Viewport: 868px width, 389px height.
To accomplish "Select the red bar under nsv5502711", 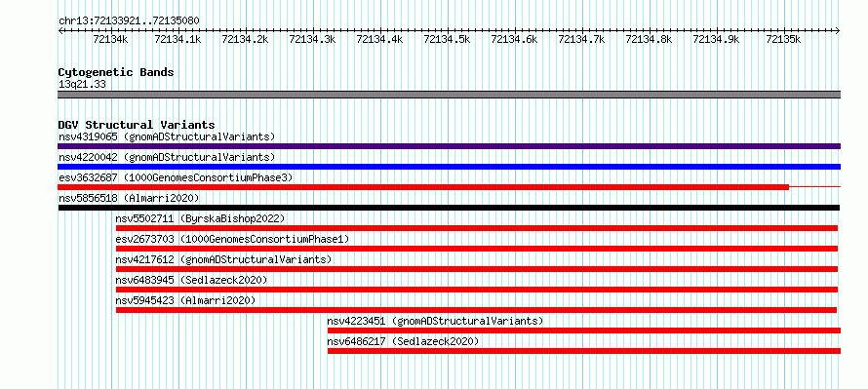I will [477, 228].
